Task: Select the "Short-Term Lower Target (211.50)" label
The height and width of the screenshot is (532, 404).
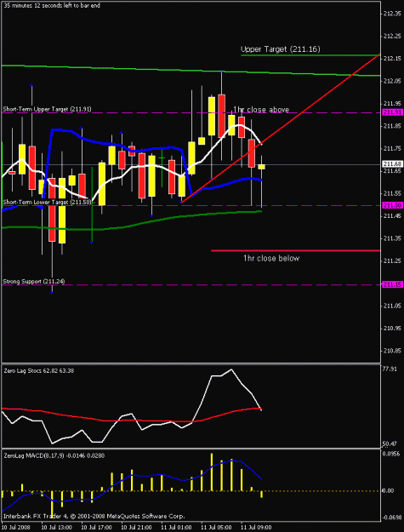Action: pos(47,202)
